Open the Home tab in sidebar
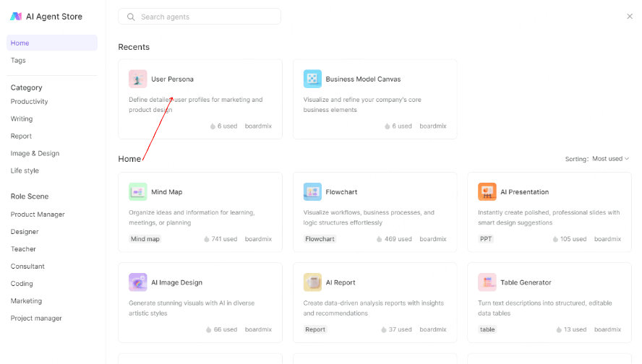This screenshot has height=364, width=642. pos(51,43)
